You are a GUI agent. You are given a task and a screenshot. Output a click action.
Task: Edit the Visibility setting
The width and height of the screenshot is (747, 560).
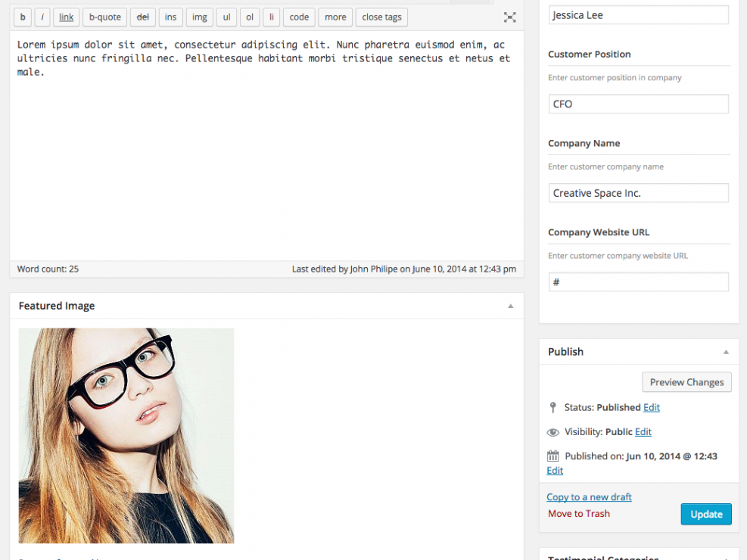tap(643, 432)
